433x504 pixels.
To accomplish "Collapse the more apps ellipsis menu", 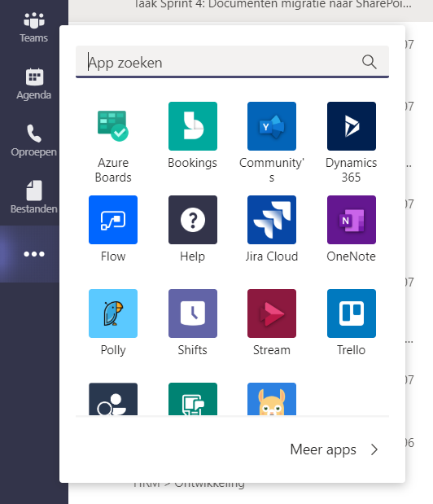I will tap(34, 254).
